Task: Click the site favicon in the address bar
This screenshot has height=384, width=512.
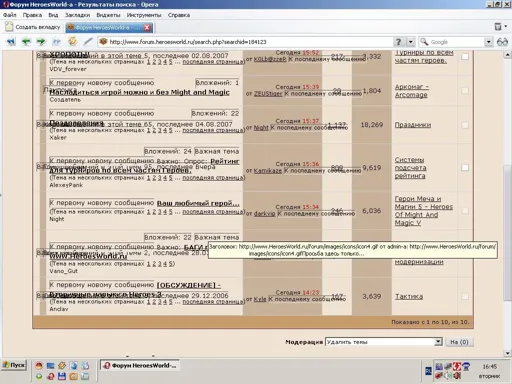Action: coord(103,42)
